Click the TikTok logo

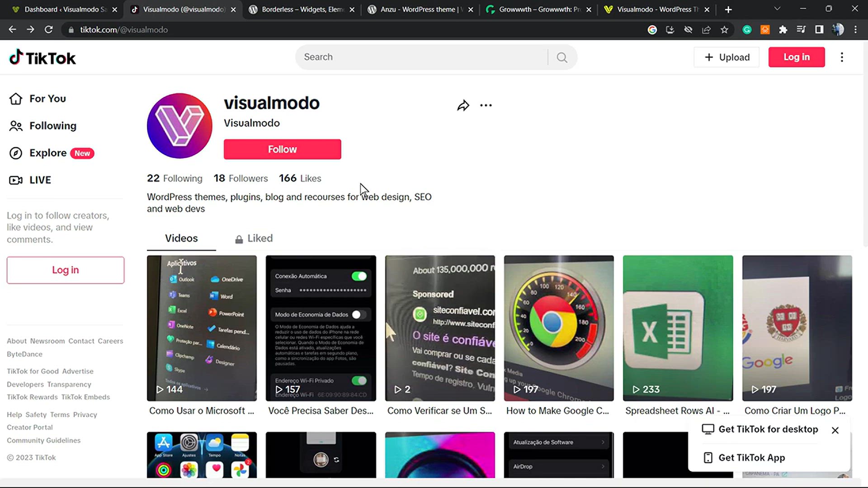42,57
